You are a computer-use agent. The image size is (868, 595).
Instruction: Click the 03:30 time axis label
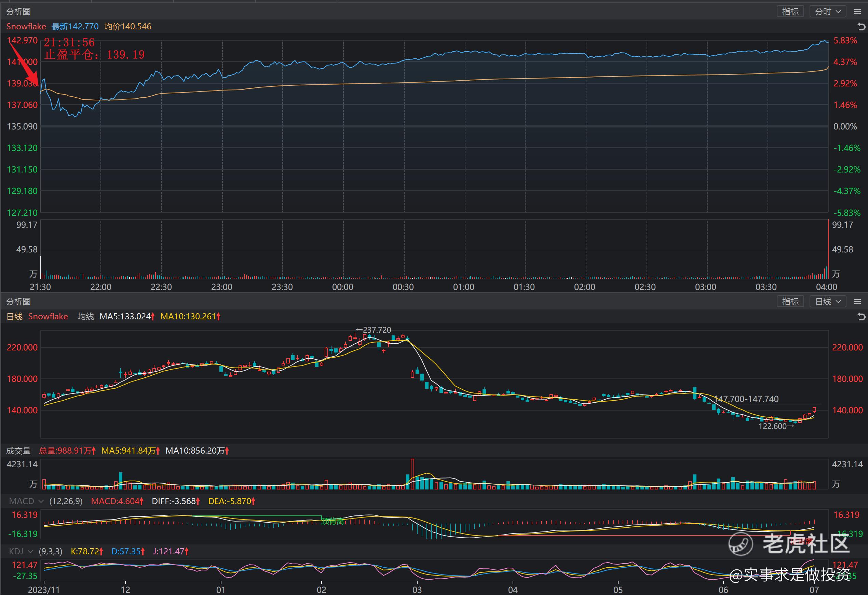pos(766,287)
